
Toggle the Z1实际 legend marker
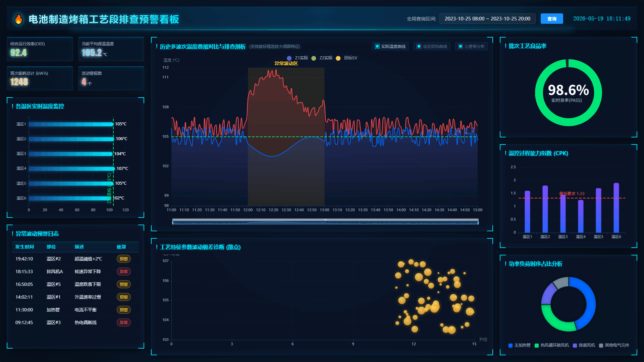(x=289, y=58)
